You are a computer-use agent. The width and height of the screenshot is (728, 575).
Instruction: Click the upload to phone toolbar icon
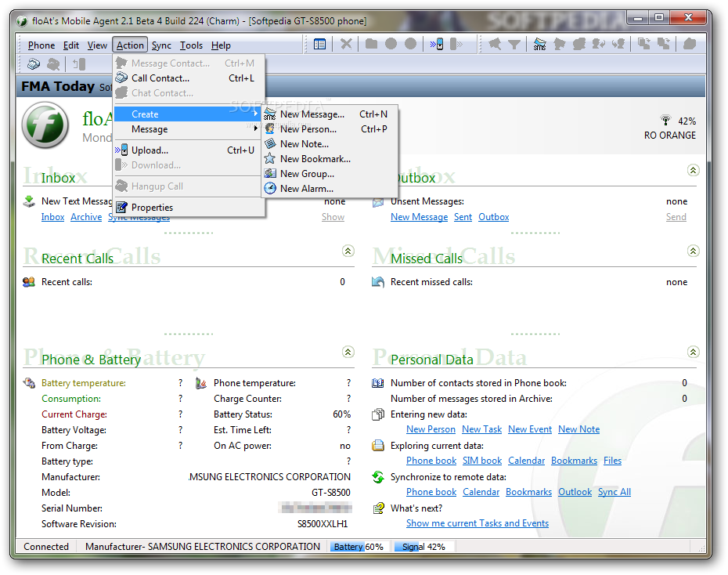pos(437,45)
